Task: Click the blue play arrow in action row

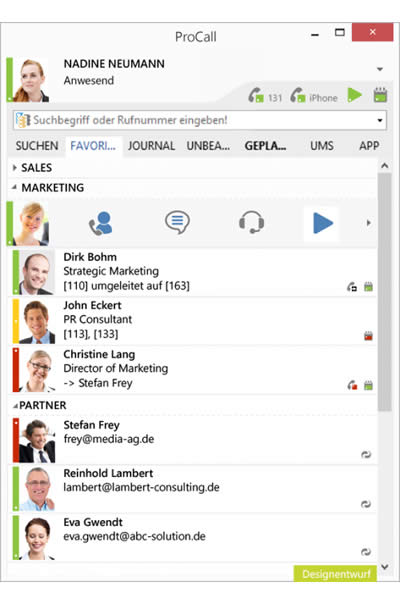Action: pyautogui.click(x=323, y=223)
